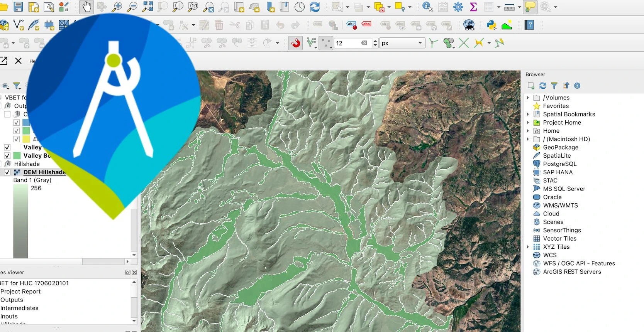Select Intermediates in the viewer tree

click(19, 308)
